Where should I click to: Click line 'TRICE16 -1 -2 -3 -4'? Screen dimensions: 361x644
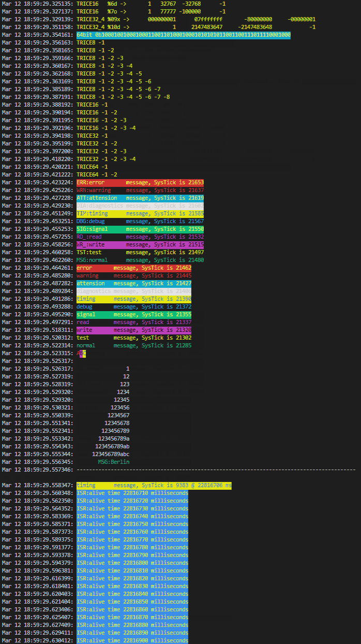[x=106, y=128]
